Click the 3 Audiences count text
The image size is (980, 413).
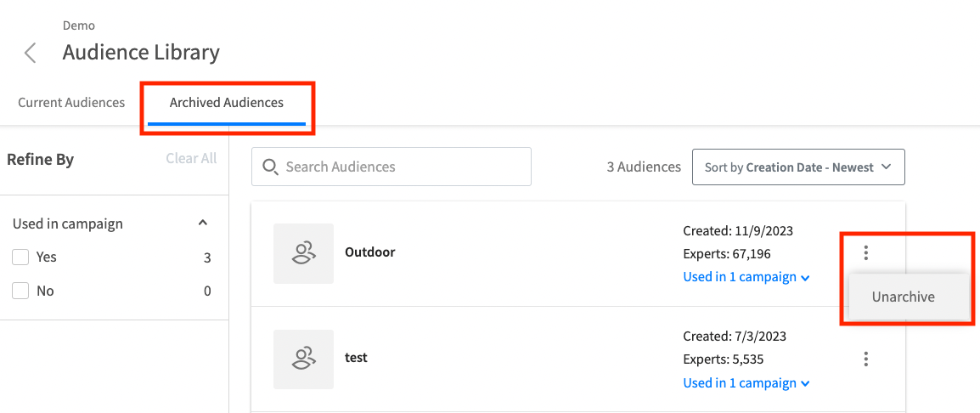click(644, 167)
